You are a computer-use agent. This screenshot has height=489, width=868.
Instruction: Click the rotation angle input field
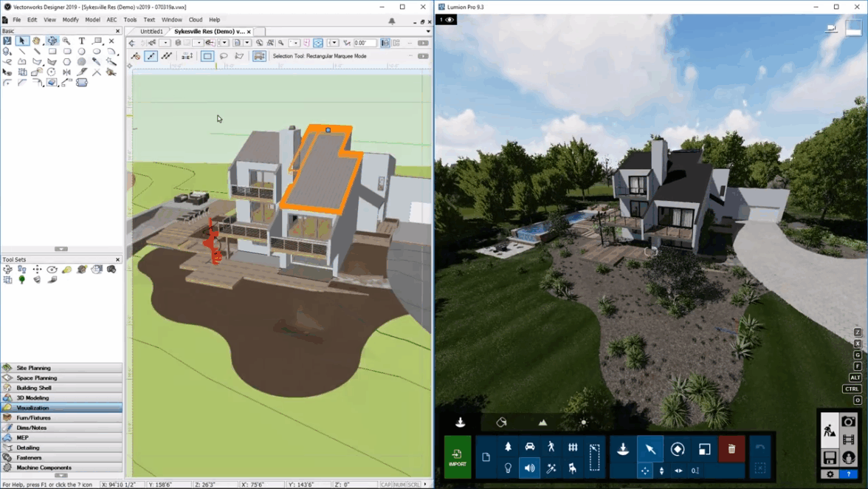(365, 43)
